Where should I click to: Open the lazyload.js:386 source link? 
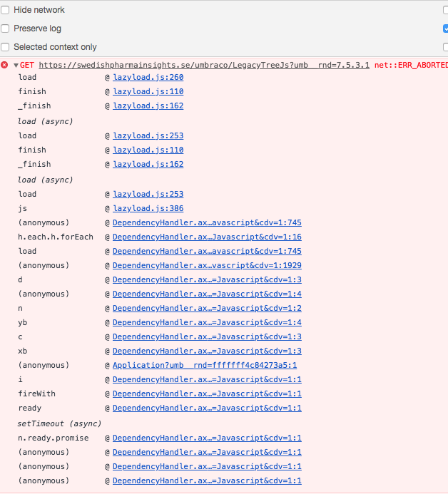coord(148,208)
